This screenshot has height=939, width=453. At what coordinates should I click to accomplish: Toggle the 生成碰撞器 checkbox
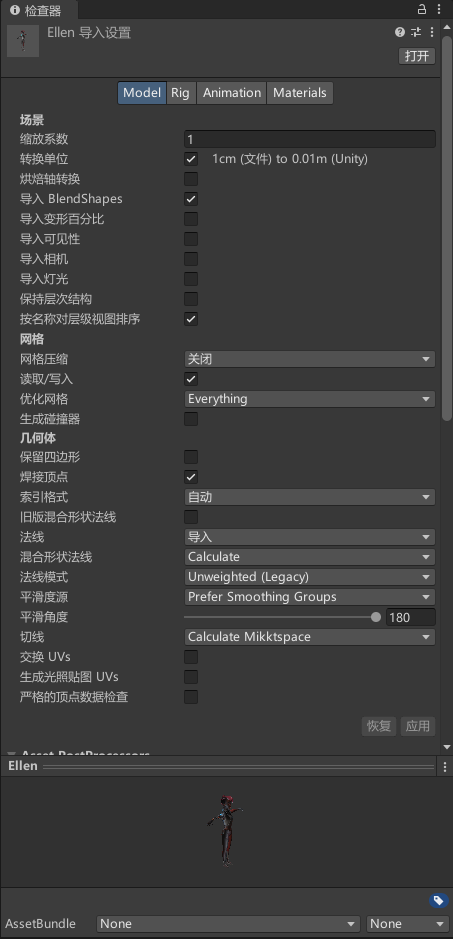[191, 419]
